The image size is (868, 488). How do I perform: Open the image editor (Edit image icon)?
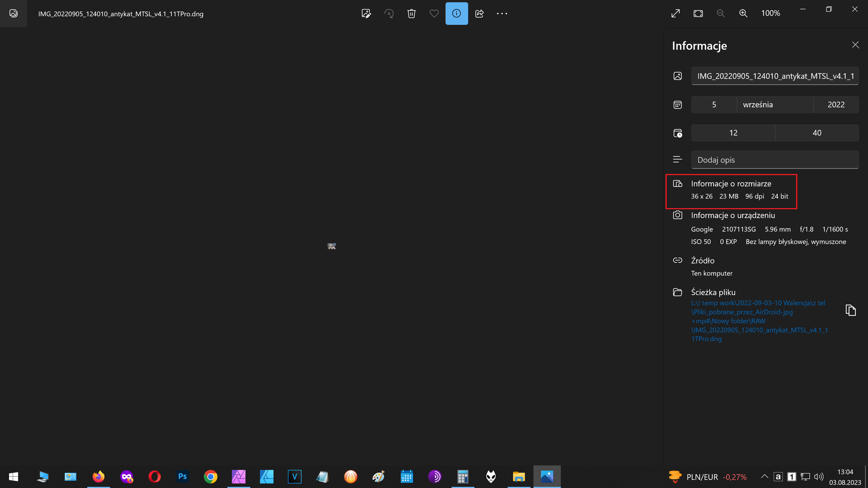click(x=366, y=14)
